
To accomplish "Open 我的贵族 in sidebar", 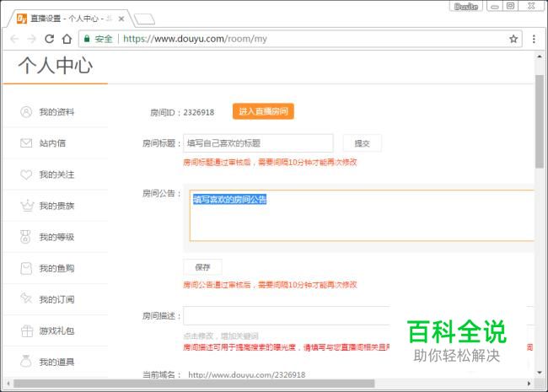I will click(x=56, y=206).
